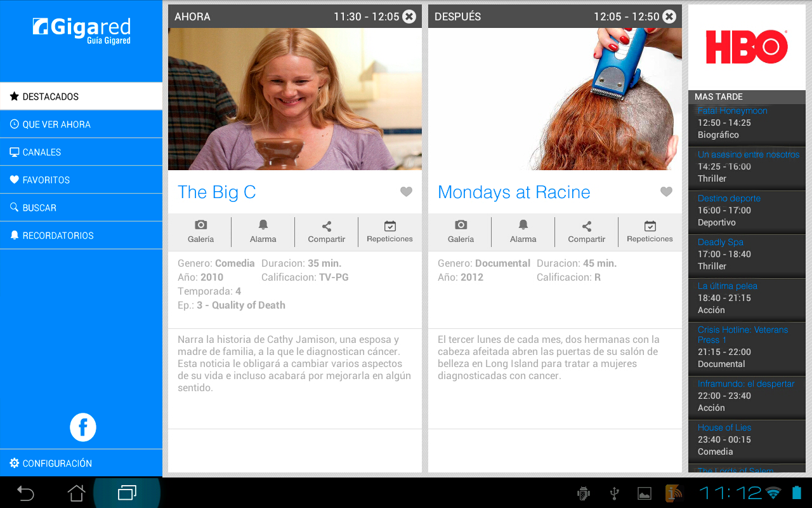Close the AHORA program card
This screenshot has width=812, height=508.
[409, 17]
